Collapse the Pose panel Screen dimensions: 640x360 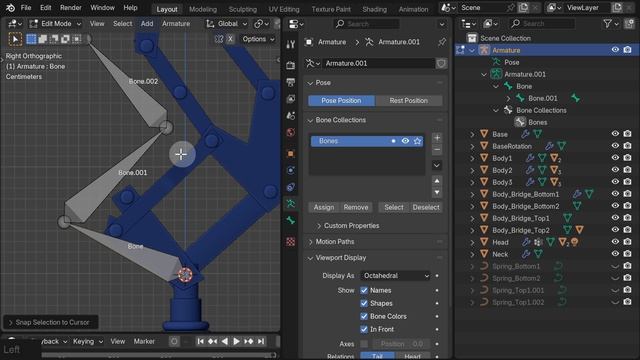[x=310, y=83]
